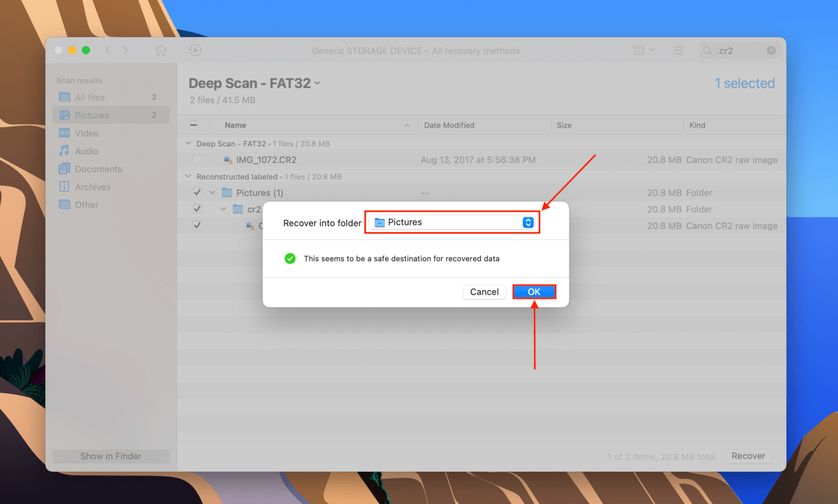Select Pictures category in sidebar

[x=111, y=115]
